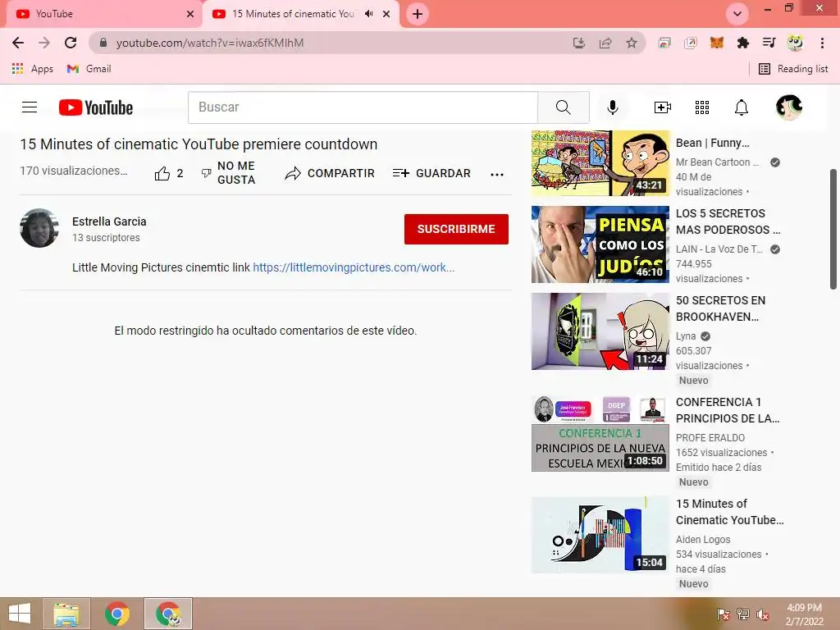Open the PIENSA COMO LOS JUDÍOS thumbnail
The height and width of the screenshot is (630, 840).
[x=600, y=244]
